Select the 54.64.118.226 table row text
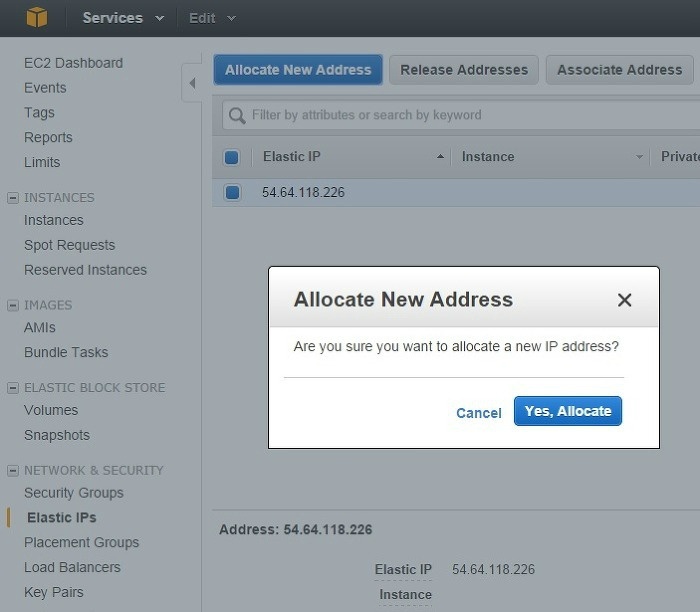700x612 pixels. click(x=303, y=192)
